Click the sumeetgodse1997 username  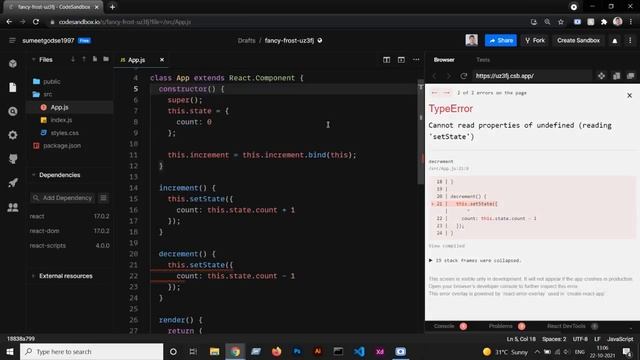[x=48, y=40]
